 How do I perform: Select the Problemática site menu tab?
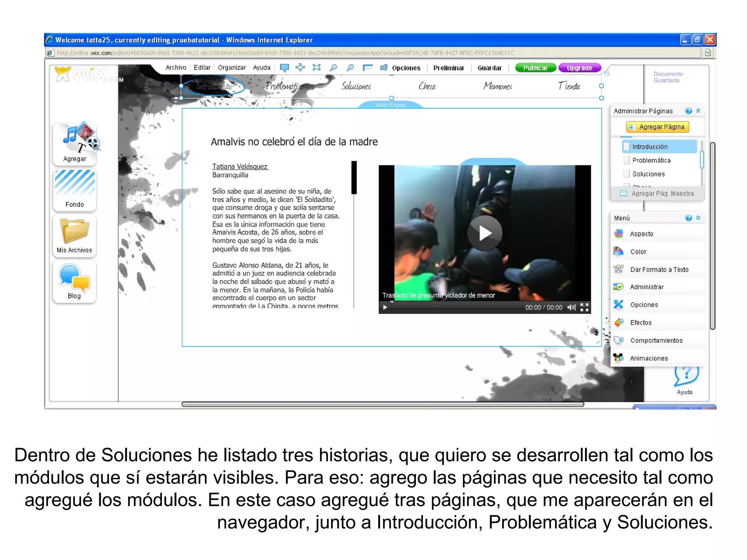coord(285,86)
